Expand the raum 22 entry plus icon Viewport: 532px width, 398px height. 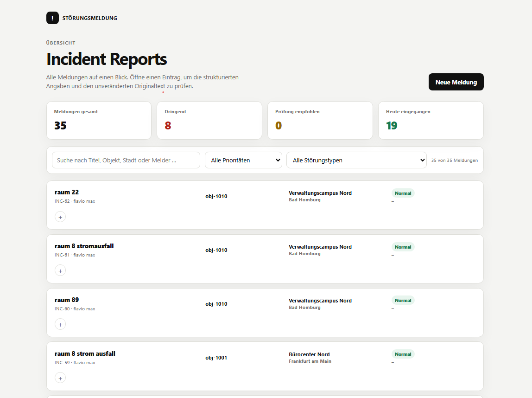60,217
